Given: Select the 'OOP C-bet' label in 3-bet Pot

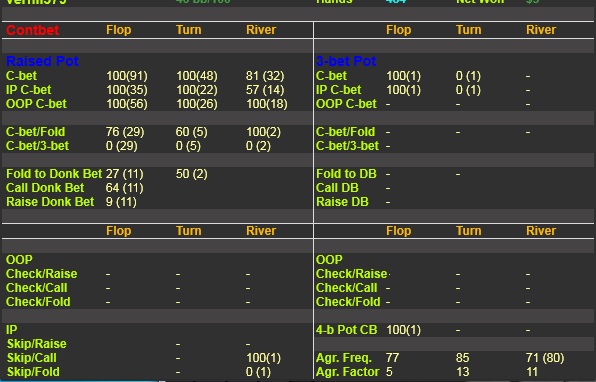Looking at the screenshot, I should [346, 104].
